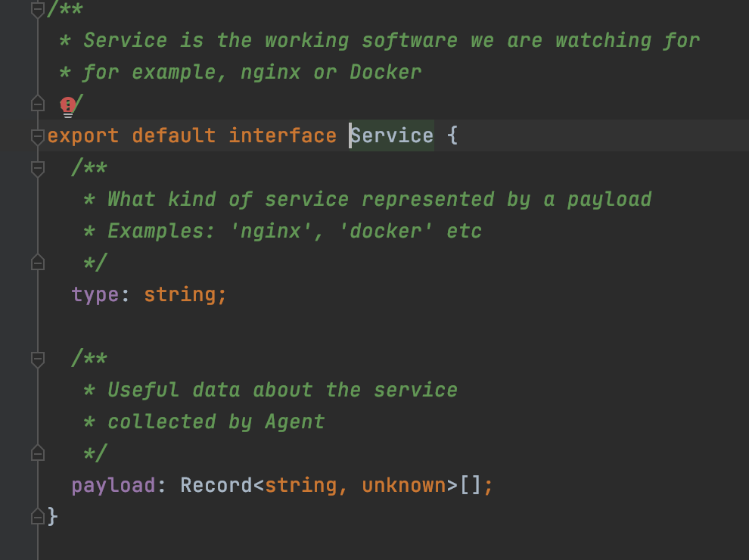
Task: Click the 'payload' property name
Action: 113,486
